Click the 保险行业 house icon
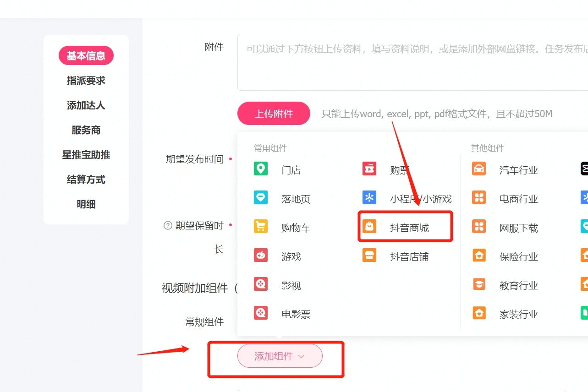Image resolution: width=588 pixels, height=392 pixels. [479, 256]
